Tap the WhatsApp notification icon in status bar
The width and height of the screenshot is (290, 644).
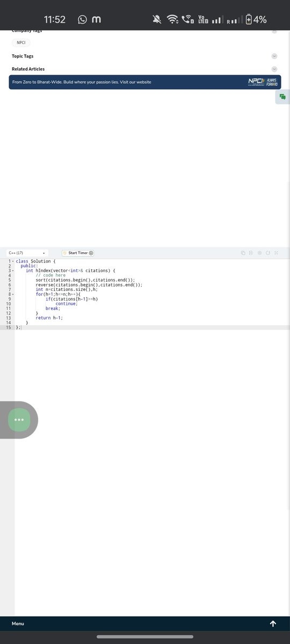pos(82,19)
